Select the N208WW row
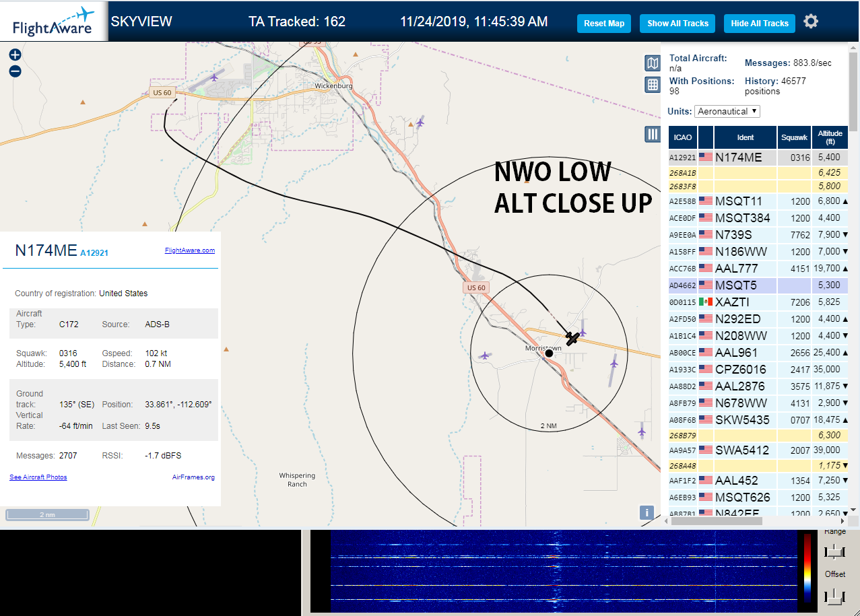Viewport: 860px width, 616px height. point(758,336)
